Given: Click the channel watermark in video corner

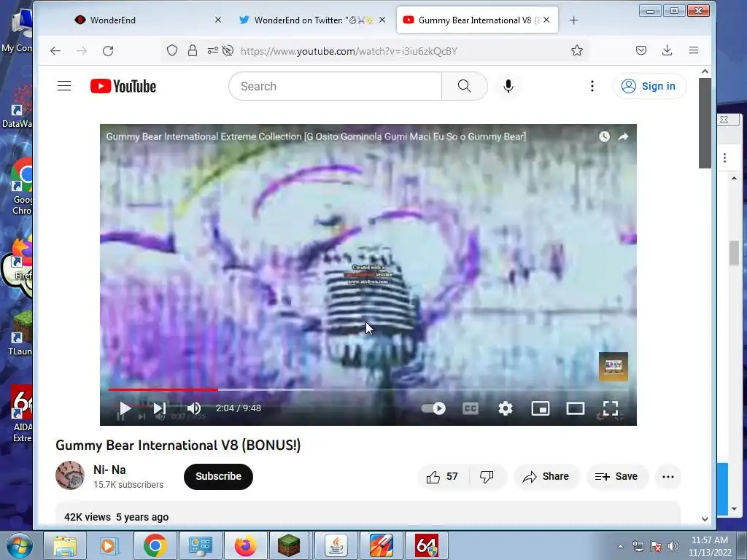Looking at the screenshot, I should [x=613, y=366].
